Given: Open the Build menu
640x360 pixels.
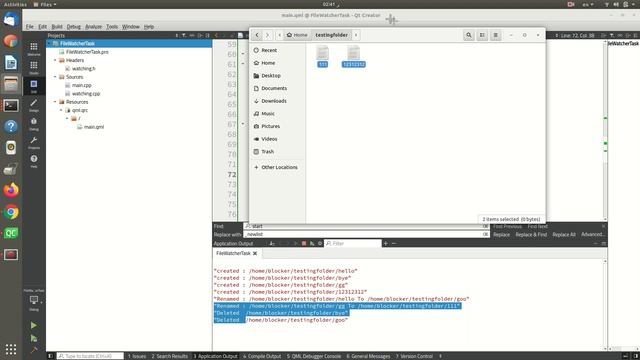Looking at the screenshot, I should [57, 27].
